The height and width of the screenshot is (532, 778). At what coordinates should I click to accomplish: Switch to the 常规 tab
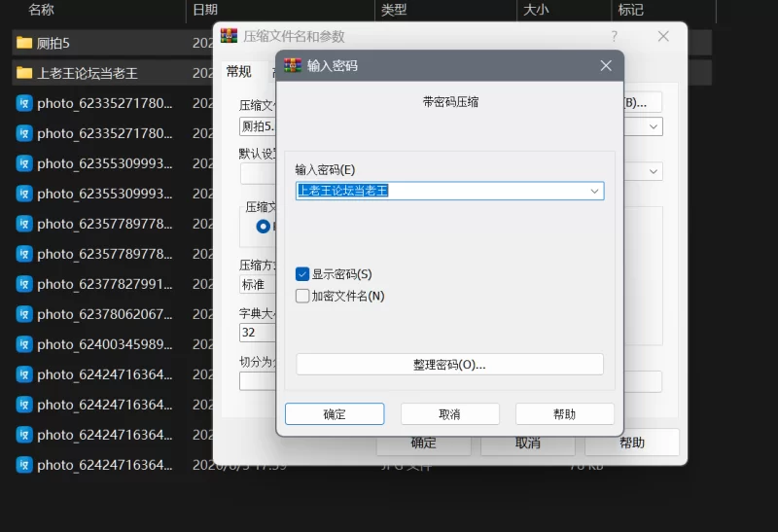(x=238, y=71)
